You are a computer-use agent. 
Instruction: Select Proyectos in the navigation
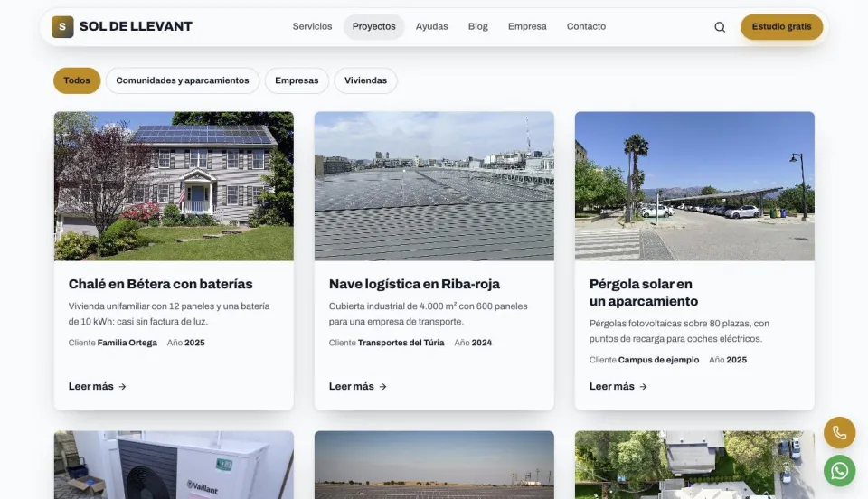point(373,26)
